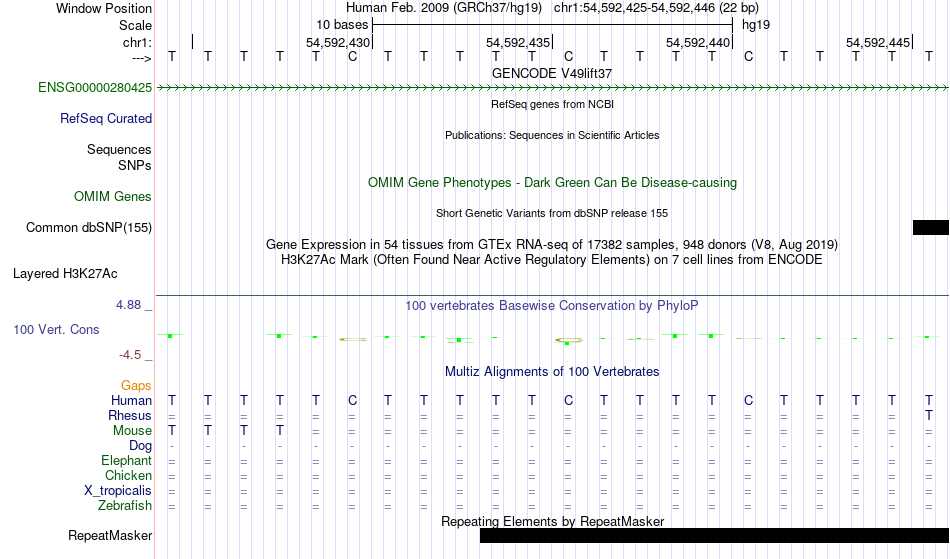Screen dimensions: 950x559
Task: Click the RepeatMasker track label
Action: (110, 535)
